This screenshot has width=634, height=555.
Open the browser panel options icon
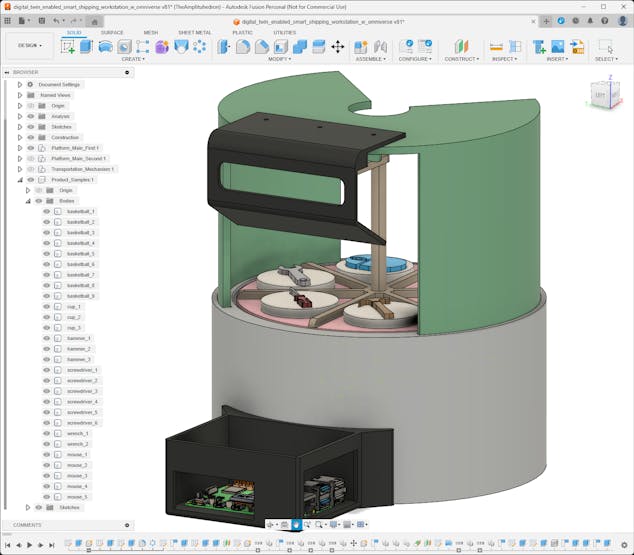(x=127, y=72)
